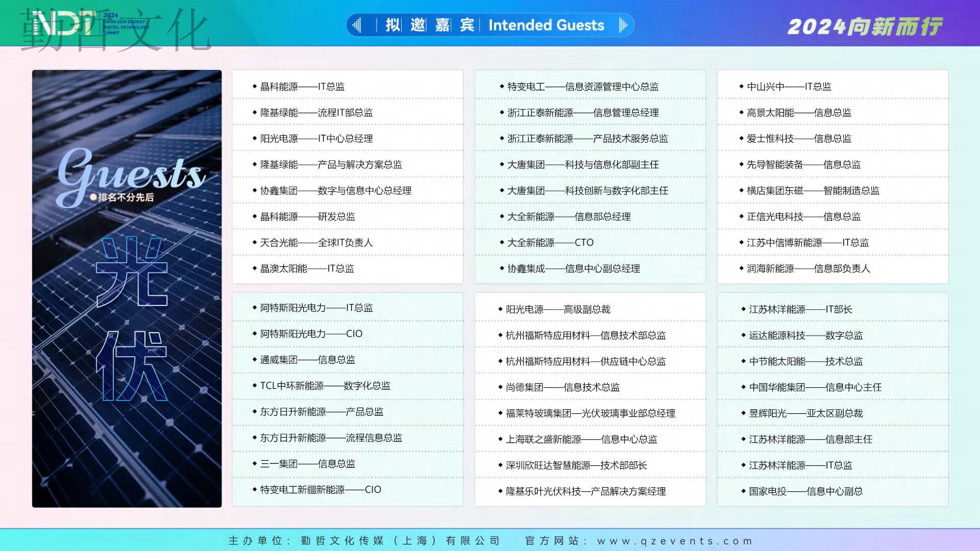Viewport: 980px width, 551px height.
Task: Select row 协鑫集成——信息中心副总经理
Action: point(591,269)
